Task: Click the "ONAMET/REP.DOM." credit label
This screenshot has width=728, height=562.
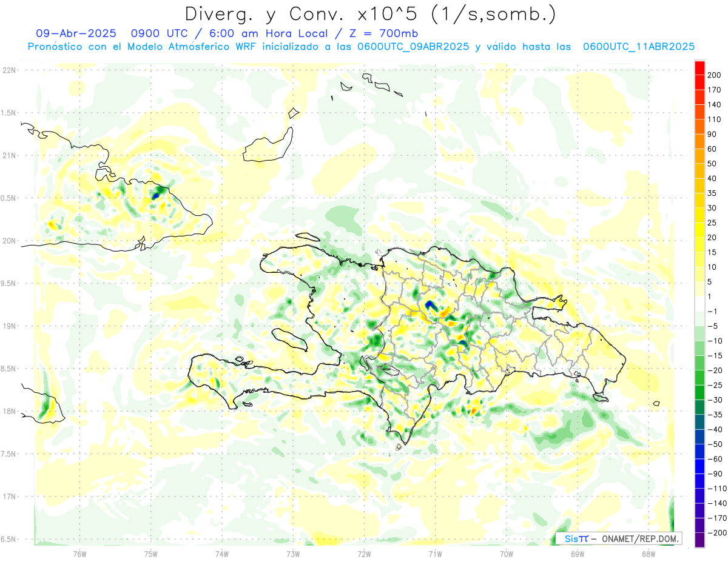Action: pyautogui.click(x=640, y=538)
